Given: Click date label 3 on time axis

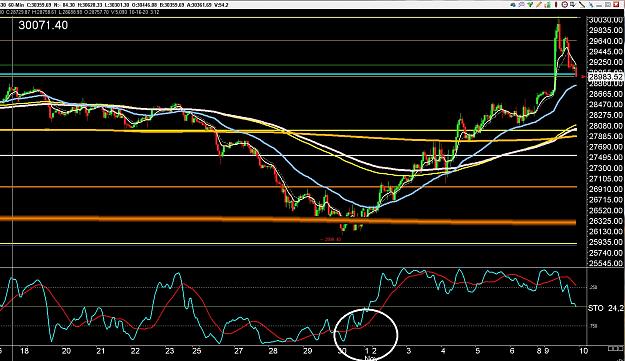Looking at the screenshot, I should [x=409, y=351].
